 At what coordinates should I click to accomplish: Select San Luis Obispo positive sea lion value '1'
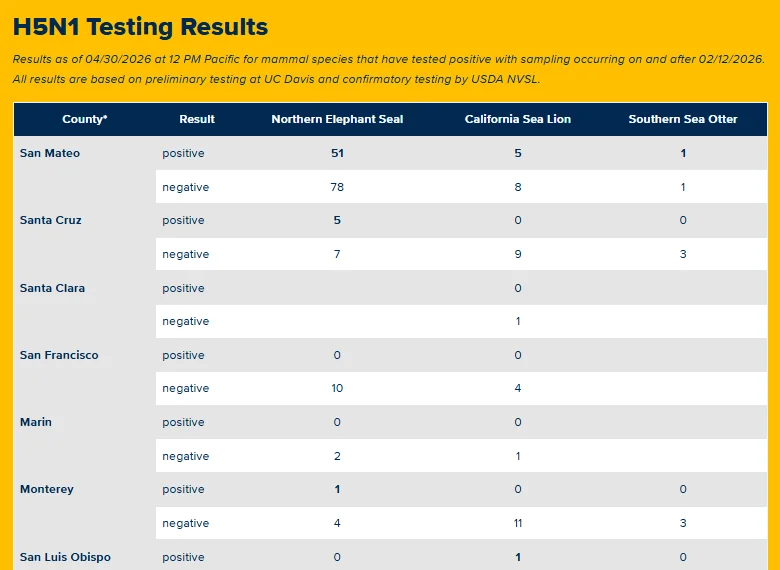tap(518, 557)
